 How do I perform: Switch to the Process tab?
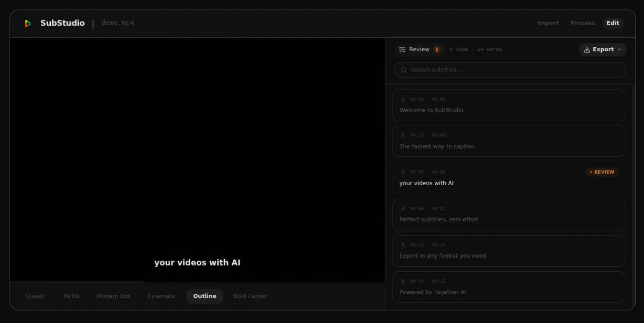(583, 23)
